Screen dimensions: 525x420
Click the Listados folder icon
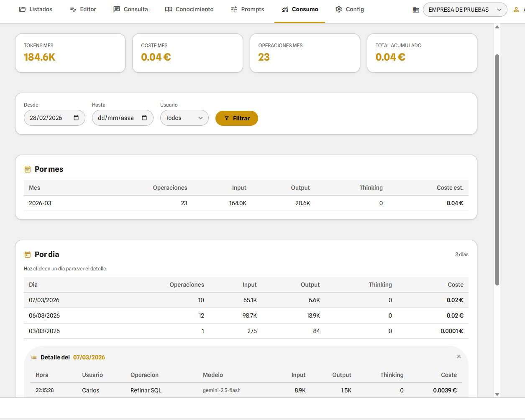[x=23, y=9]
